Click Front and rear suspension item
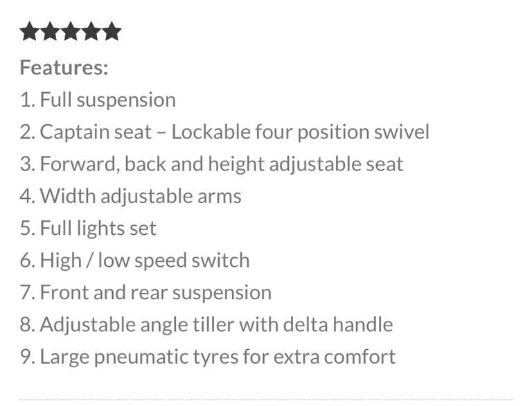Viewport: 532px width, 406px height. 145,292
